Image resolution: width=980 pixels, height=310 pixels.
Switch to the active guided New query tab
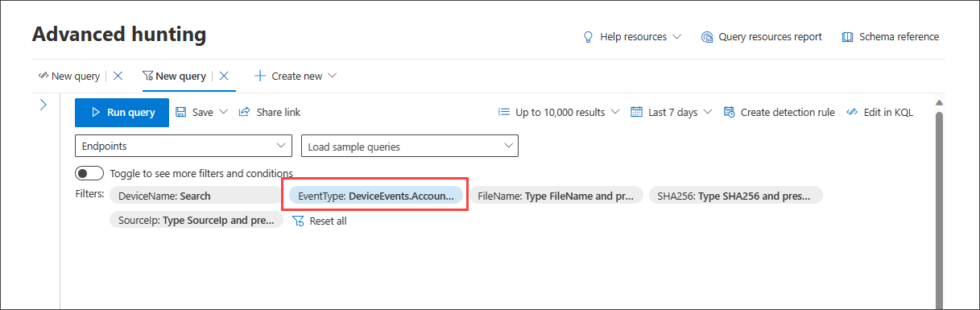(x=174, y=76)
